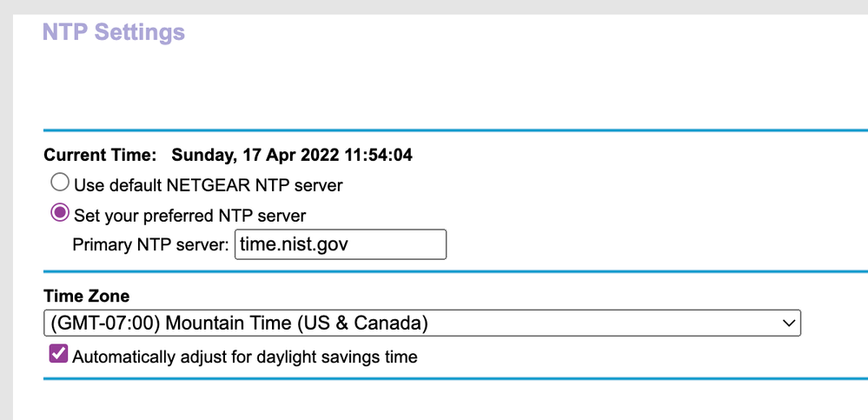Focus the Primary NTP server input field
868x420 pixels.
click(x=341, y=244)
